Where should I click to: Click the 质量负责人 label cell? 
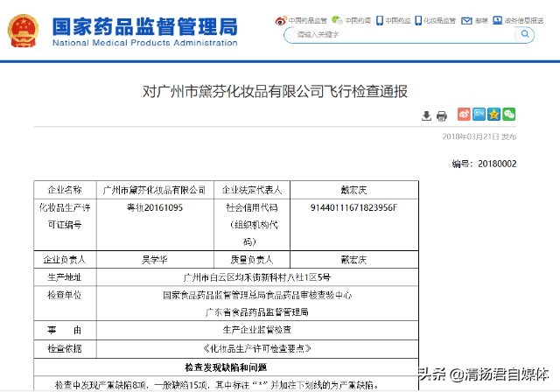coord(252,260)
